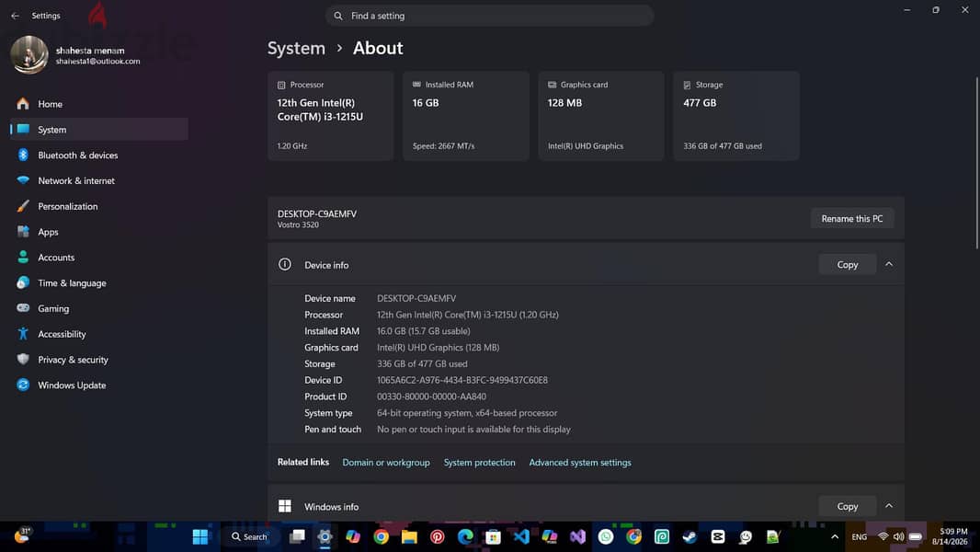This screenshot has height=552, width=980.
Task: Select the Product ID value 00330-80000-00000-AA840
Action: click(x=431, y=397)
